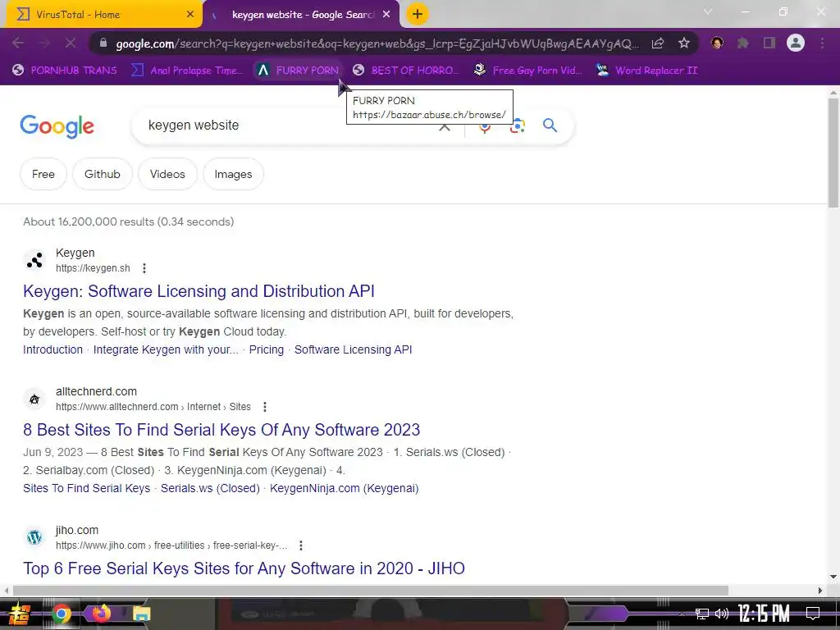Submit search with the magnifier icon

(550, 126)
